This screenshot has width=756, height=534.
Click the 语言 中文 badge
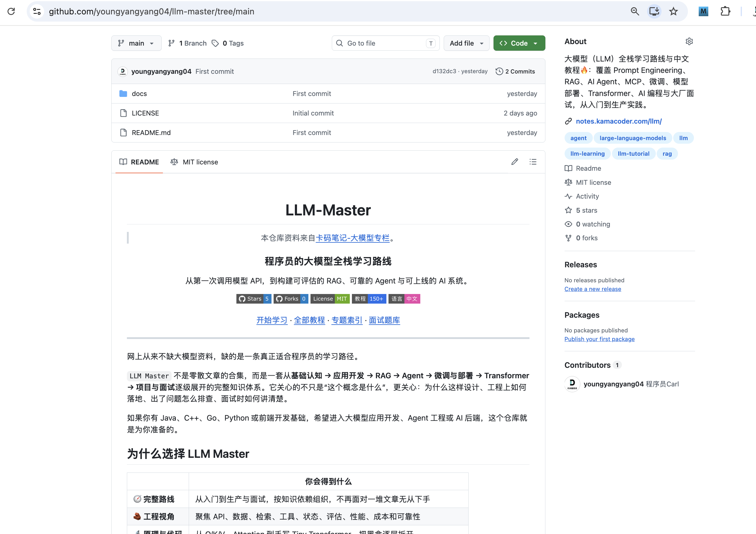(404, 298)
